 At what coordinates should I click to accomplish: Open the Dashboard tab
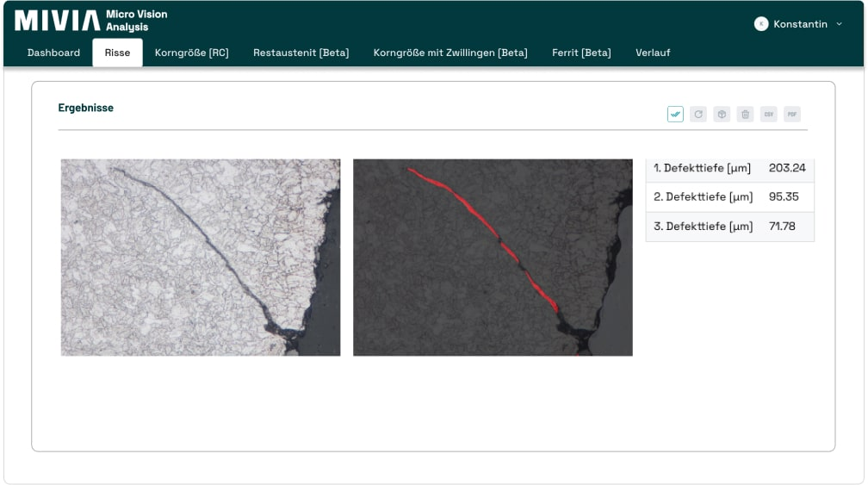coord(53,53)
